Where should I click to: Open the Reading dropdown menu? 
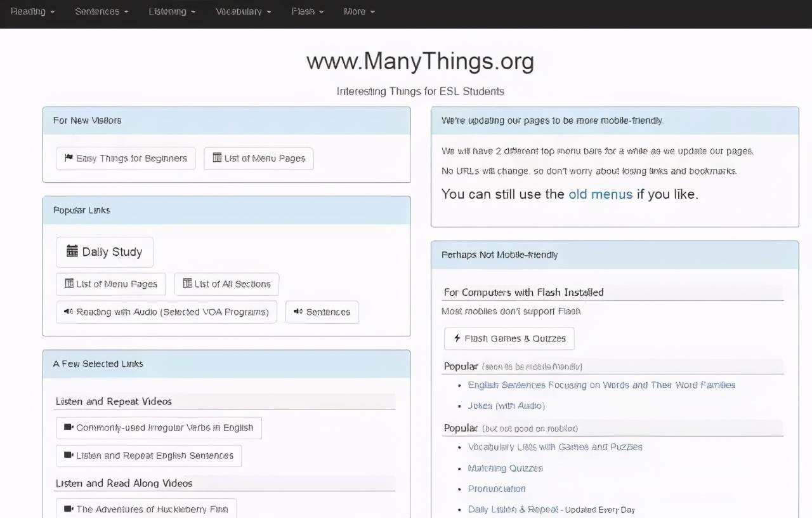(32, 11)
